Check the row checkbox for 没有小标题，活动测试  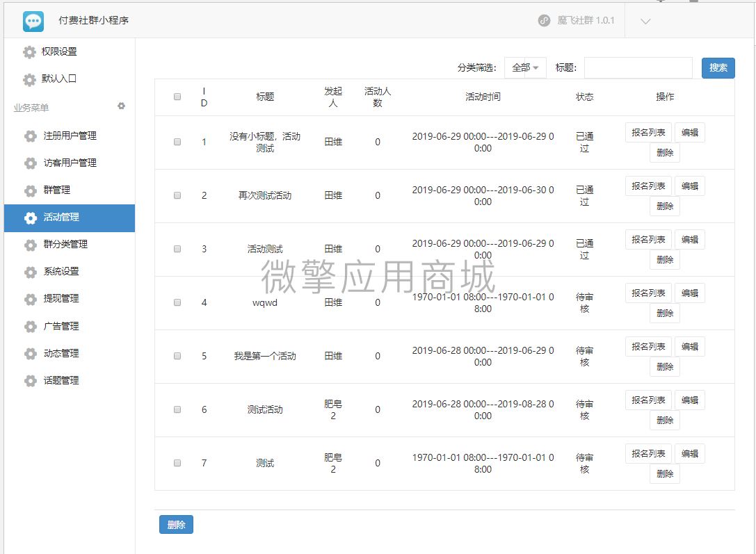(177, 142)
